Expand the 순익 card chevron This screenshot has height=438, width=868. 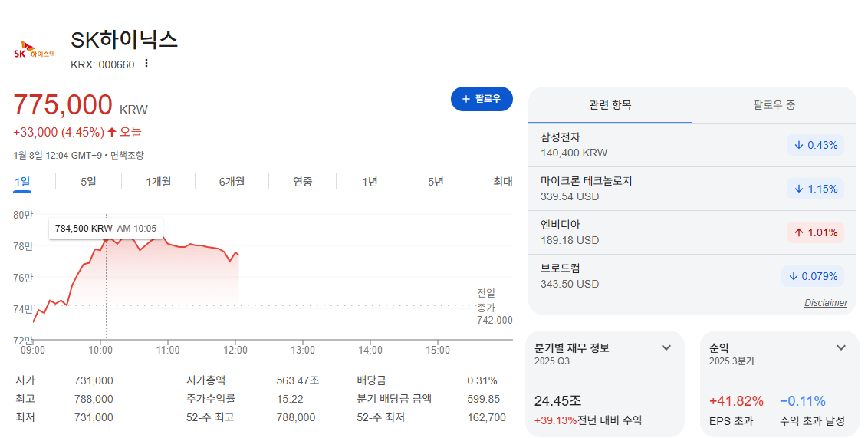(841, 347)
